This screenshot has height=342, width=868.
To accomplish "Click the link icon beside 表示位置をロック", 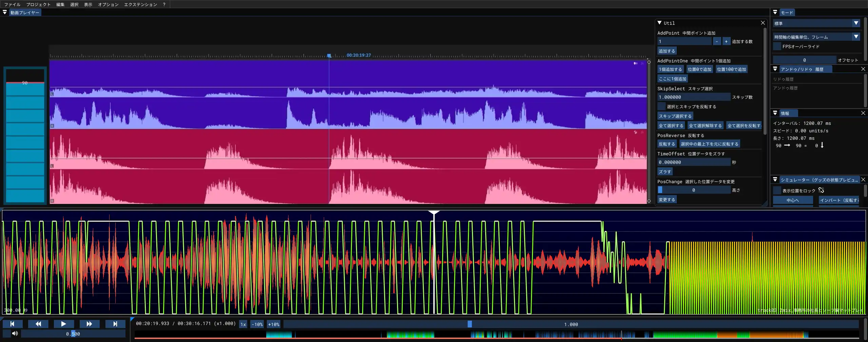I will point(821,190).
